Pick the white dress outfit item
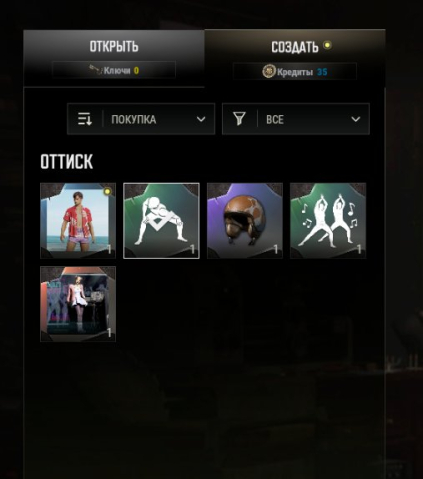This screenshot has height=479, width=423. pyautogui.click(x=78, y=304)
